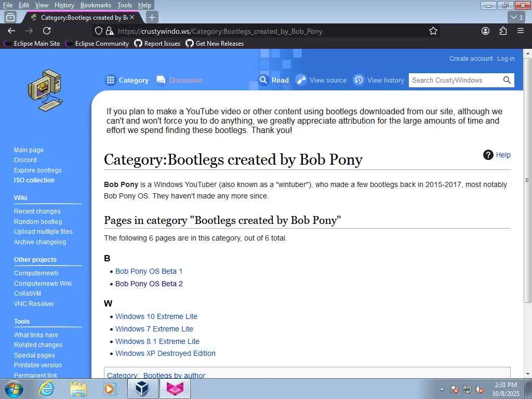This screenshot has width=532, height=399.
Task: Open CollabVM sidebar link
Action: point(27,294)
